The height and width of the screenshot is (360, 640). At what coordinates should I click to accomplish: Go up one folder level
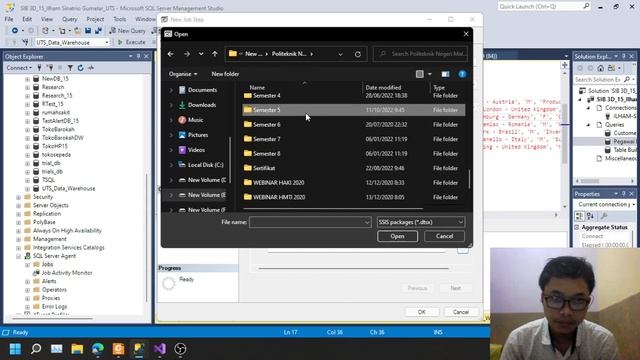pos(215,54)
